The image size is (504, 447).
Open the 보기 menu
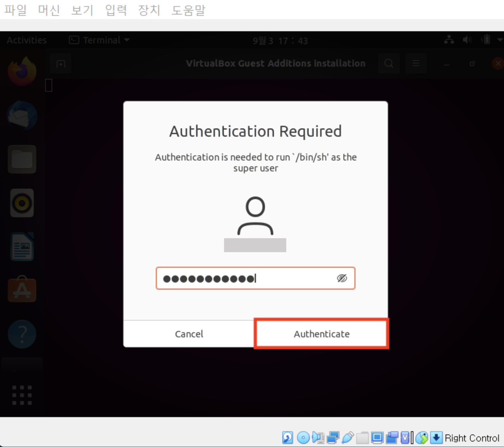coord(82,10)
